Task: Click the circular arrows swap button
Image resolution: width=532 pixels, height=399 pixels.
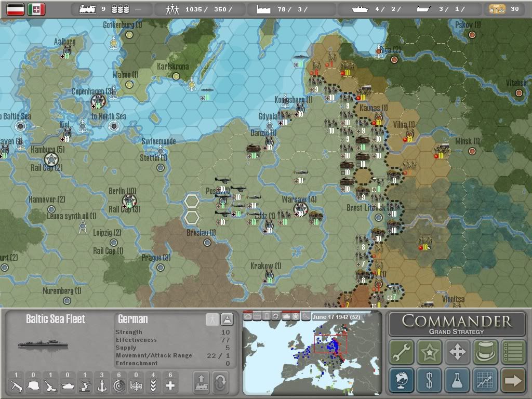Action: pyautogui.click(x=220, y=382)
